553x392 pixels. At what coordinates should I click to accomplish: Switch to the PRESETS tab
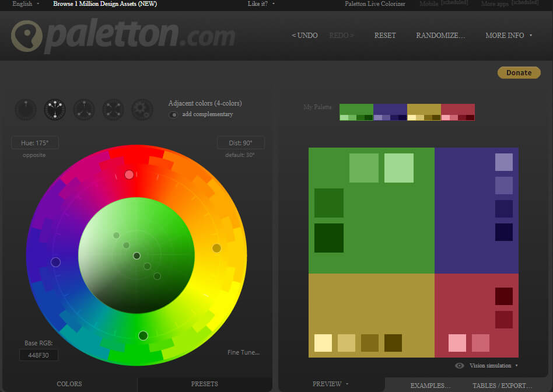(x=204, y=384)
